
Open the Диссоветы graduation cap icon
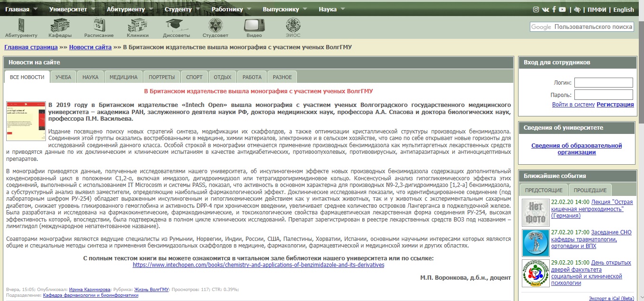click(176, 25)
